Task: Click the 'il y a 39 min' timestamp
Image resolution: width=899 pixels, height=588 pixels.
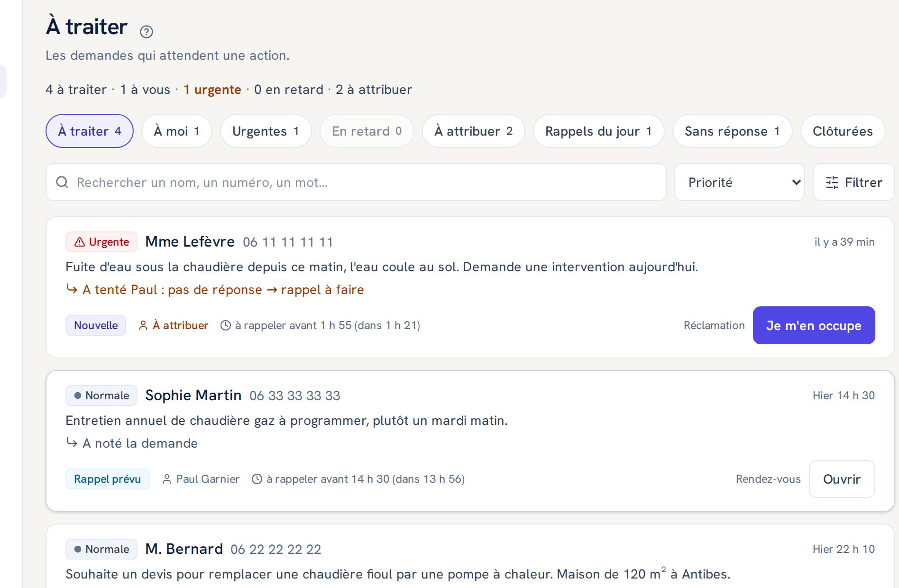Action: point(844,242)
